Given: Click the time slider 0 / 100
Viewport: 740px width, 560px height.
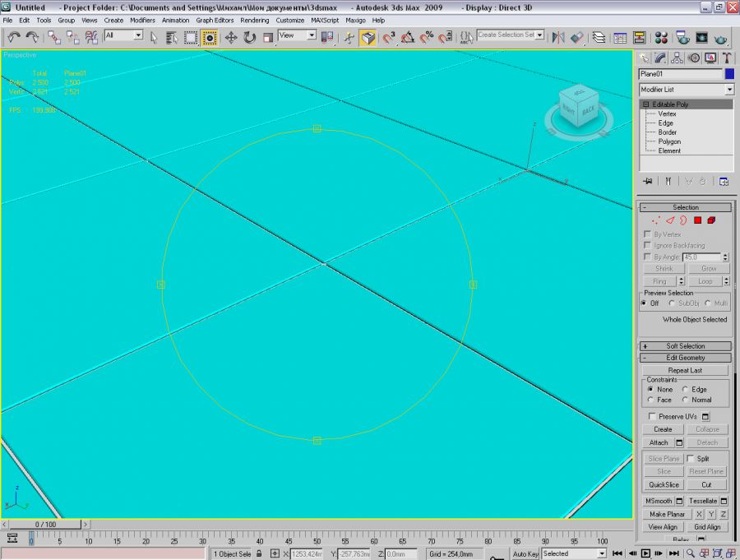Looking at the screenshot, I should click(45, 524).
